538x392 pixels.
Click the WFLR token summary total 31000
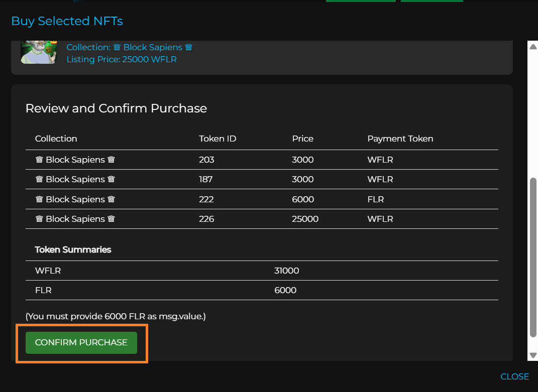coord(286,271)
